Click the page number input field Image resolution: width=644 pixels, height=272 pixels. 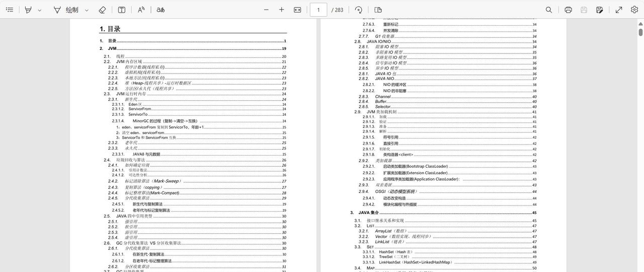pyautogui.click(x=318, y=10)
